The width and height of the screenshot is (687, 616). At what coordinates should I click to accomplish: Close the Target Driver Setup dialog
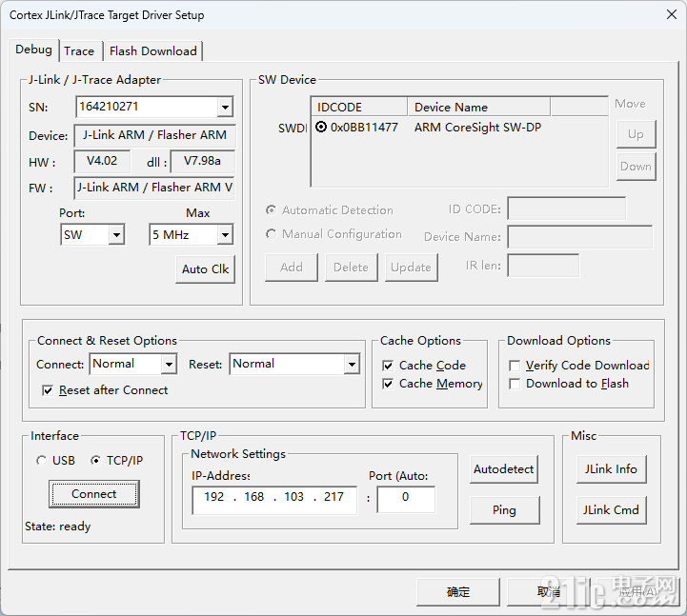[x=671, y=14]
